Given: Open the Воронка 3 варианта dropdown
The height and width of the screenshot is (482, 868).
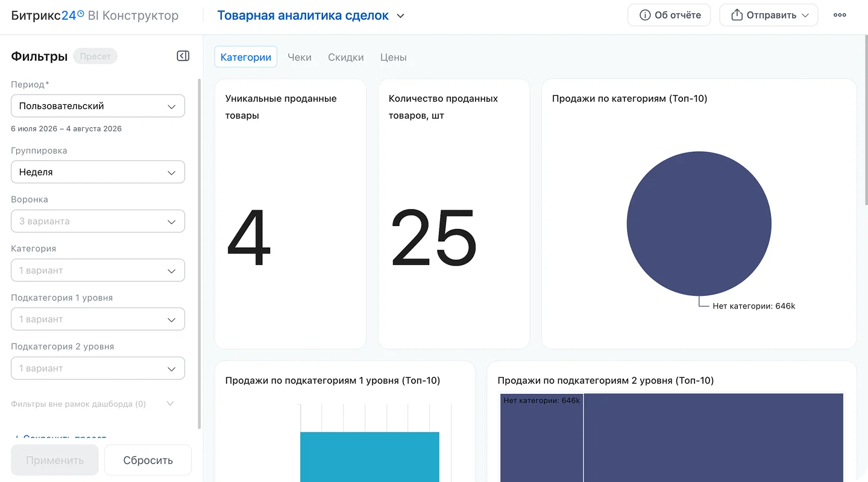Looking at the screenshot, I should [x=98, y=221].
